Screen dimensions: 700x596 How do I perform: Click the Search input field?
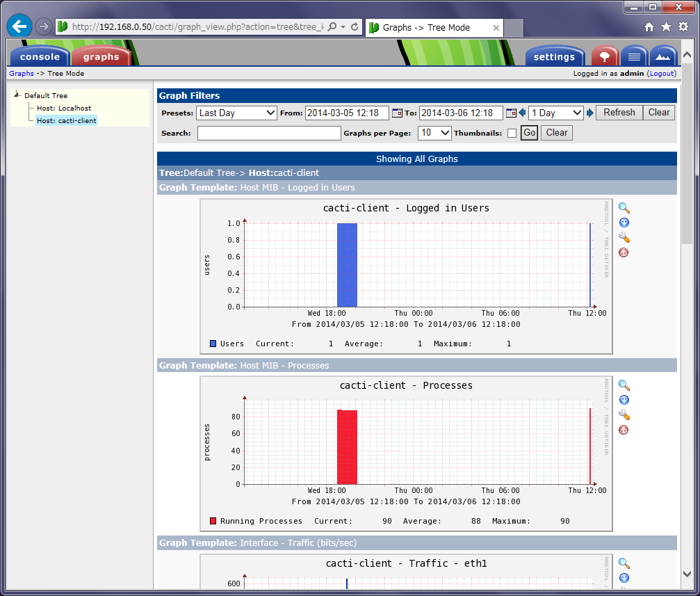pos(269,133)
